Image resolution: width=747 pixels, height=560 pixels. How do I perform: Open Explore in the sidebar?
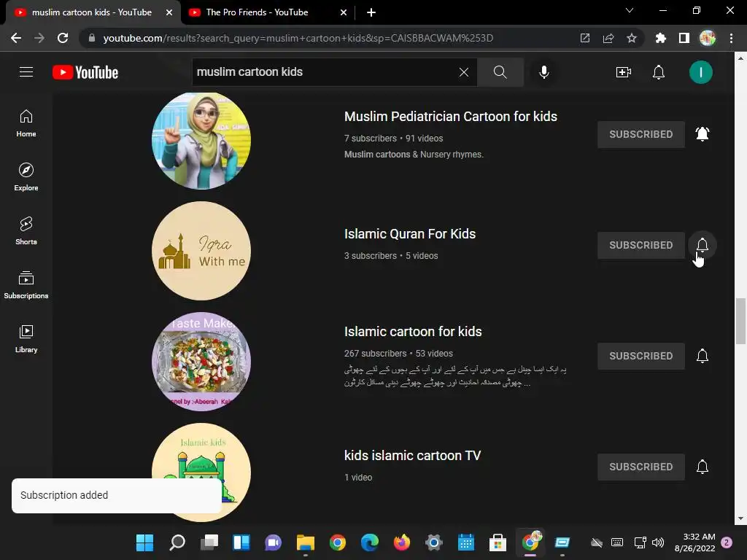[26, 177]
